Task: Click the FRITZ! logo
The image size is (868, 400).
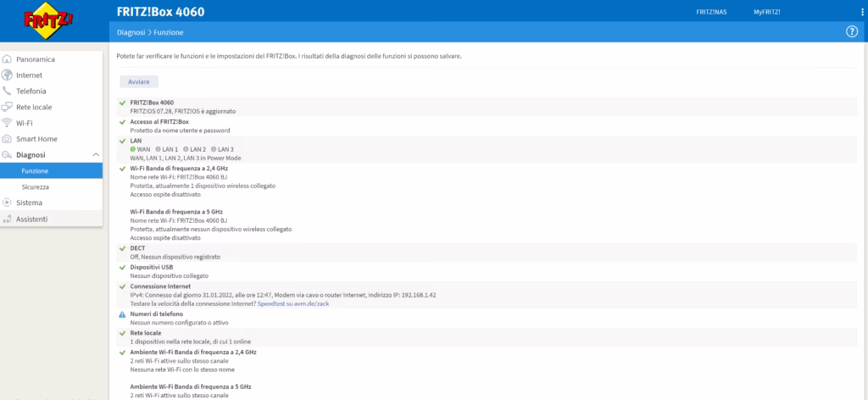Action: click(48, 20)
